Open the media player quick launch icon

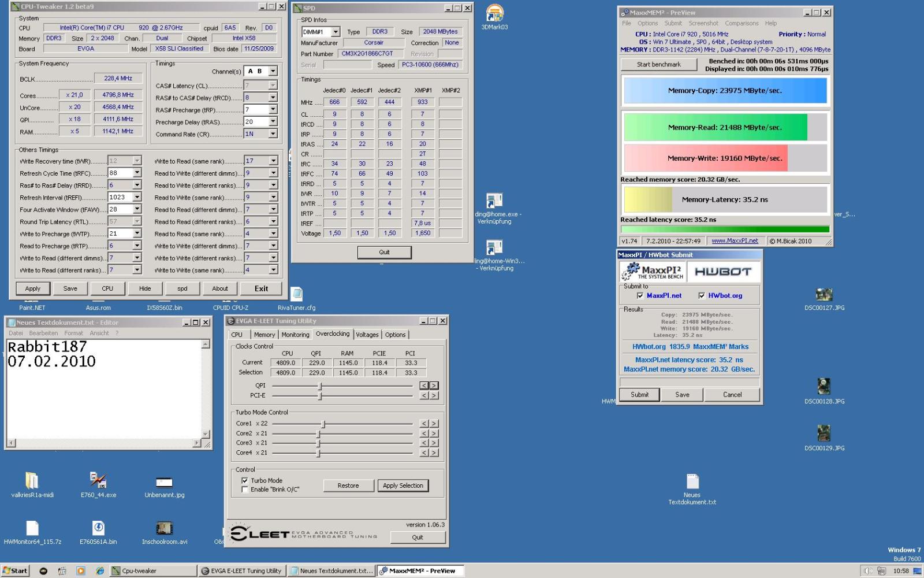point(81,570)
